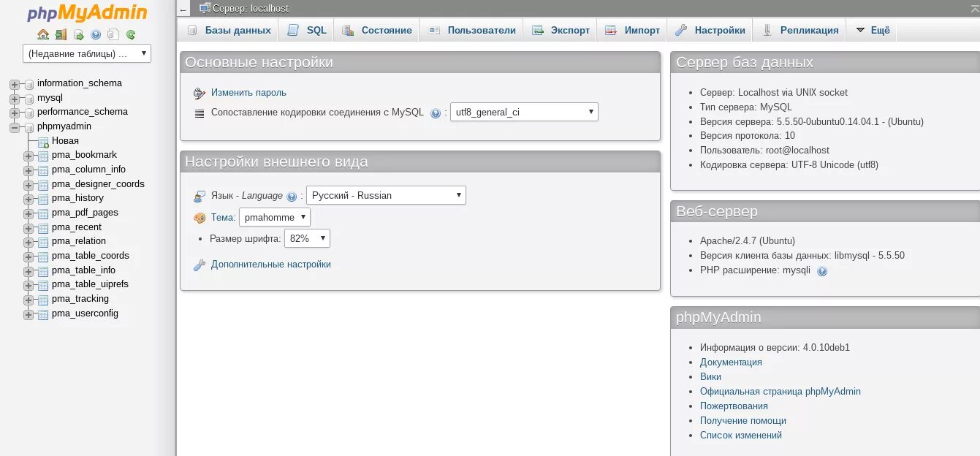Open the Дополнительные настройки link
Screen dimensions: 980x456
coord(271,265)
